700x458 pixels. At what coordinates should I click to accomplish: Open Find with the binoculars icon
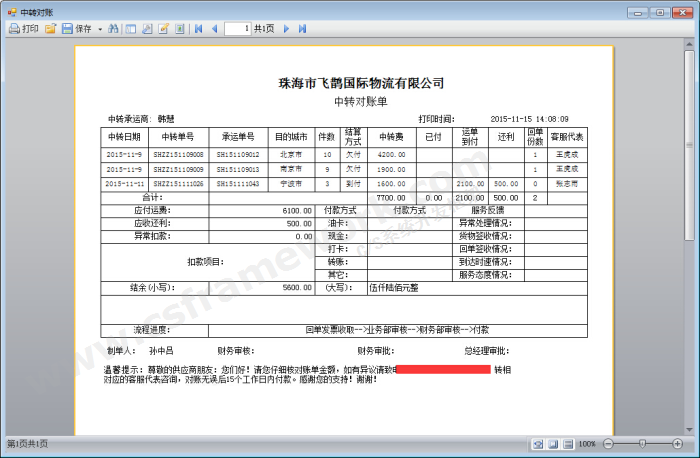tap(114, 29)
